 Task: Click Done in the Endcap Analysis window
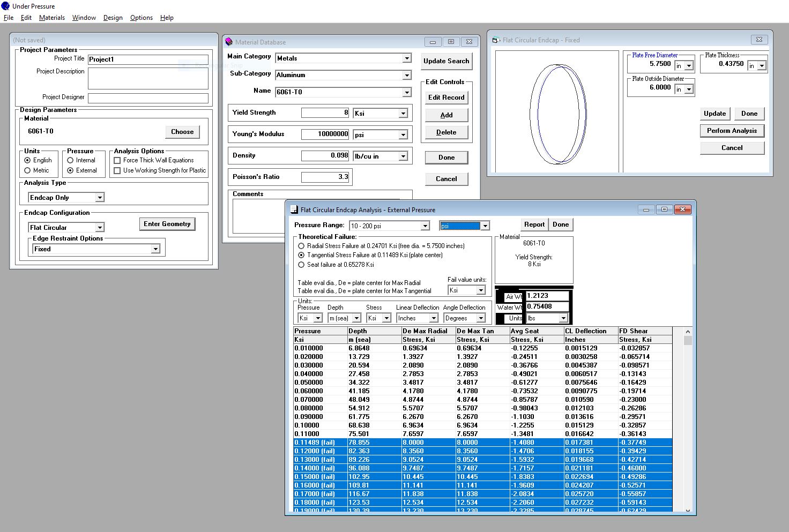click(561, 224)
